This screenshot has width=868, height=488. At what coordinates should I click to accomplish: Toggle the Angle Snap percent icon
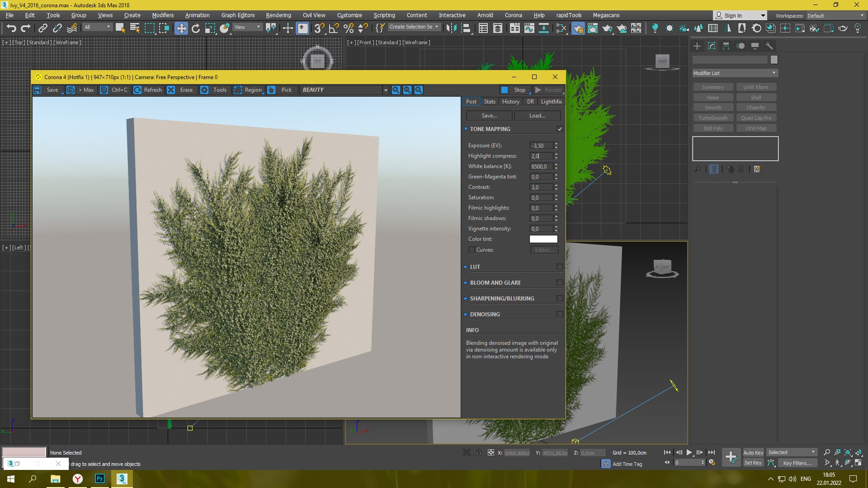tap(349, 28)
